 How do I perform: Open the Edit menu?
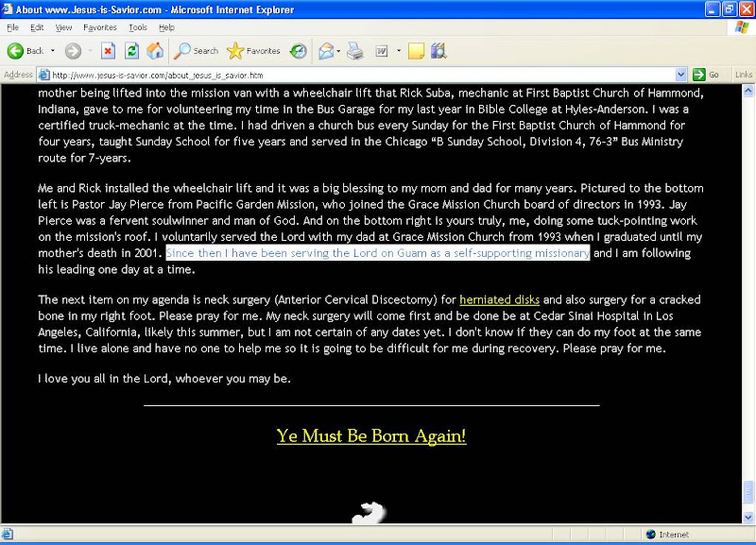point(37,27)
